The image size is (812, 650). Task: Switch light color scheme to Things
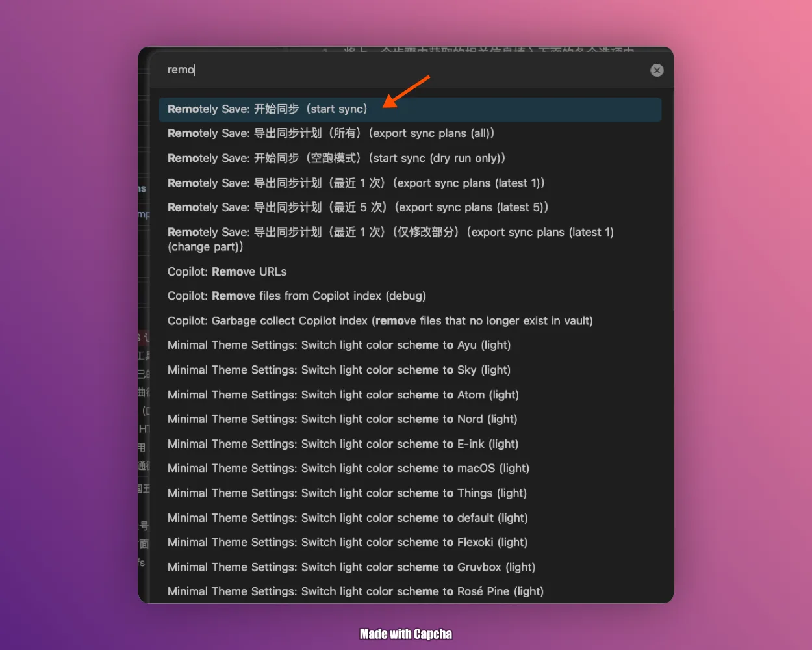(x=410, y=493)
